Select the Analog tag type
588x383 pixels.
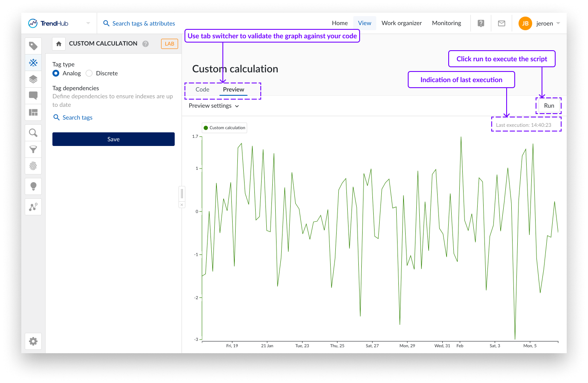point(56,73)
